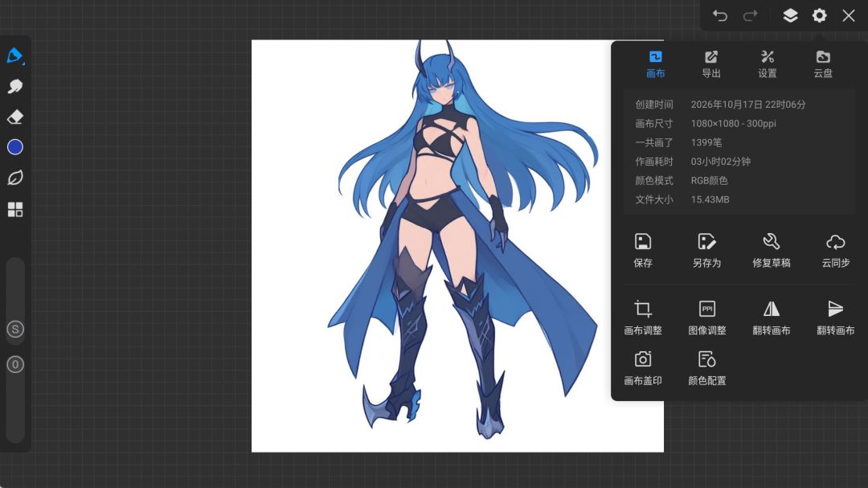
Task: Select the smudge tool
Action: pos(15,86)
